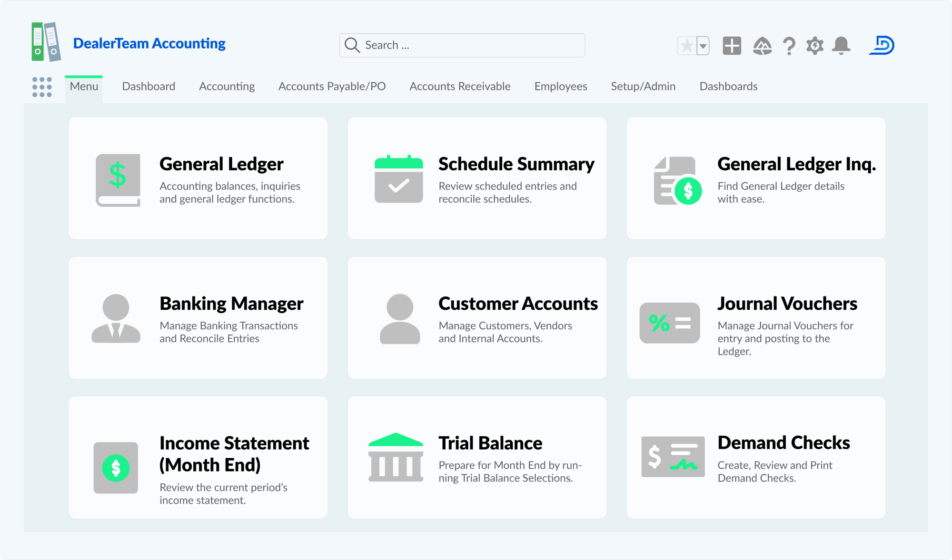Open settings gear icon

coord(815,46)
